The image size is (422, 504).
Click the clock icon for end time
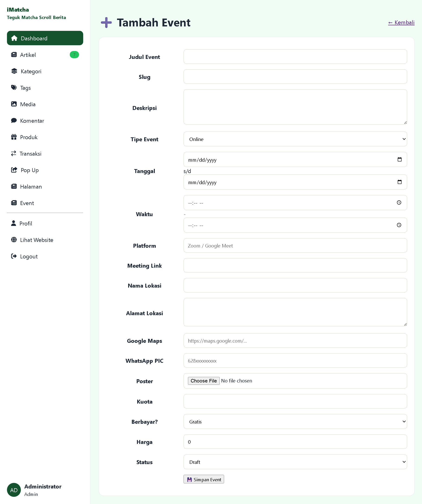coord(399,225)
